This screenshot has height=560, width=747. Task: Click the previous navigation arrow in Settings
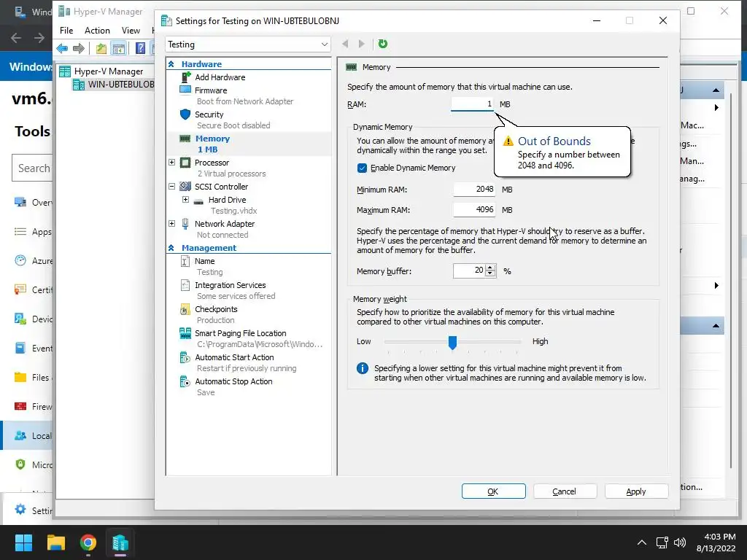(x=345, y=44)
